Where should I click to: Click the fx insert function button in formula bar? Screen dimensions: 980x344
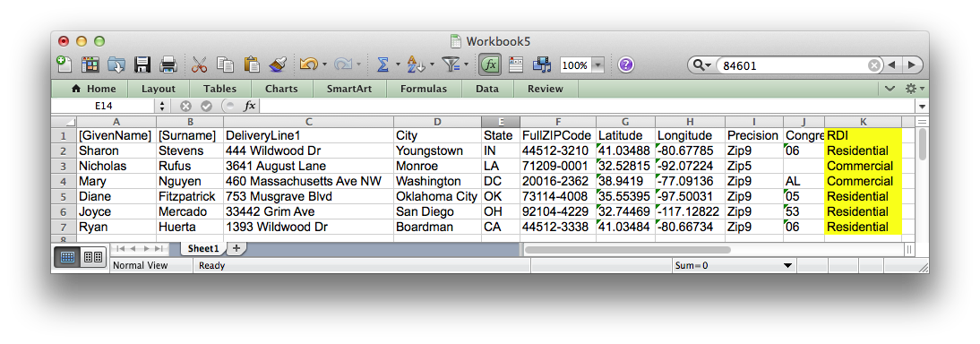249,107
